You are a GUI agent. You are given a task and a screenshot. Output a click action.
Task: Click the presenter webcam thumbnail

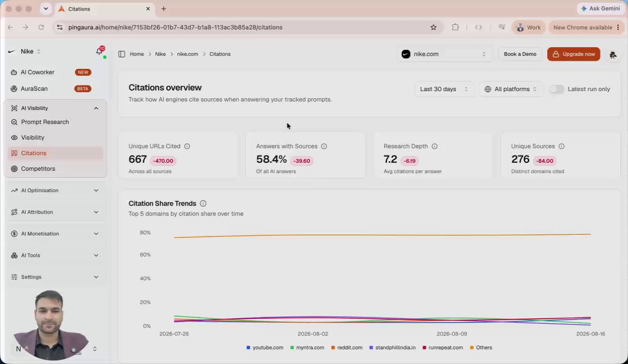(51, 325)
